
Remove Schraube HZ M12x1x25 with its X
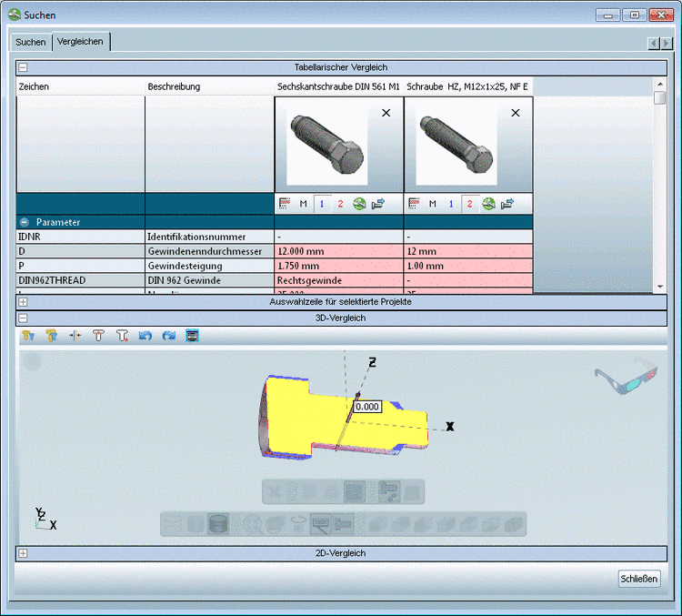point(516,113)
